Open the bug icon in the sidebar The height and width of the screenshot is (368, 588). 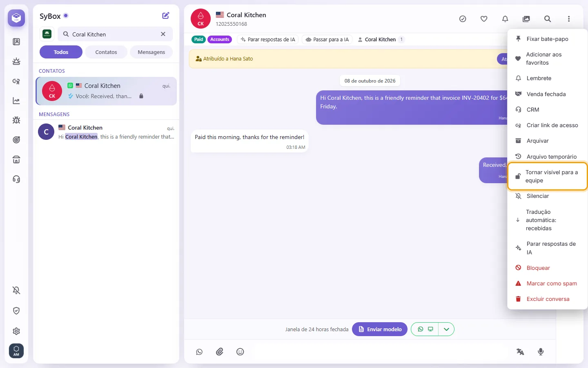[16, 120]
